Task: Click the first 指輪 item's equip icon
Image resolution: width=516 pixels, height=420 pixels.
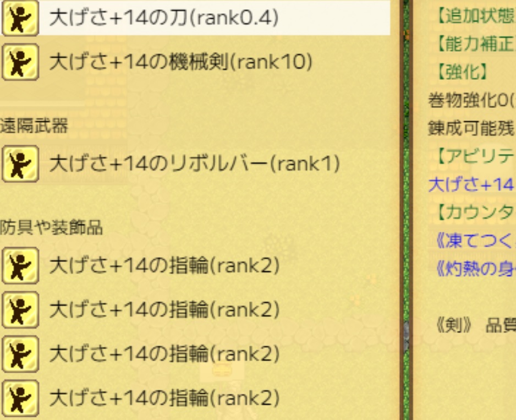Action: pos(20,266)
